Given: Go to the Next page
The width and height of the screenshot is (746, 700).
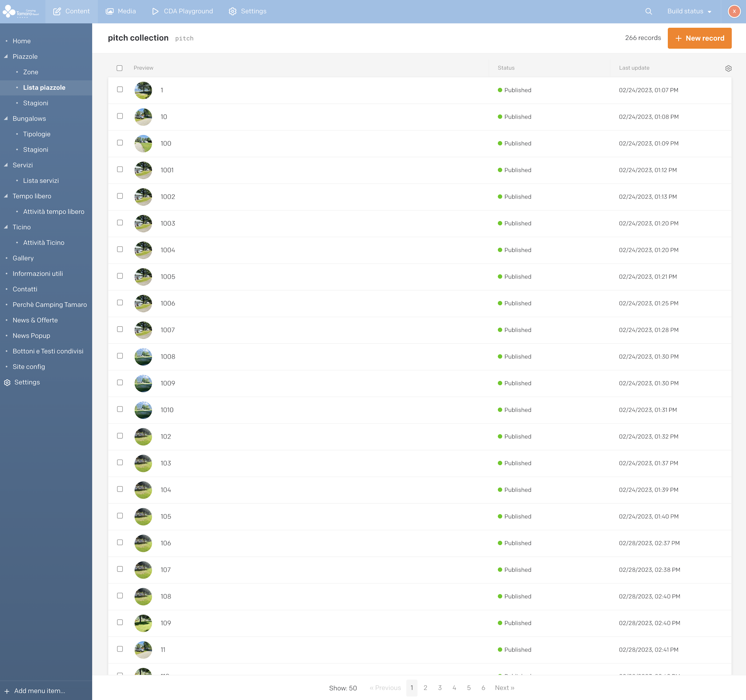Looking at the screenshot, I should tap(504, 688).
